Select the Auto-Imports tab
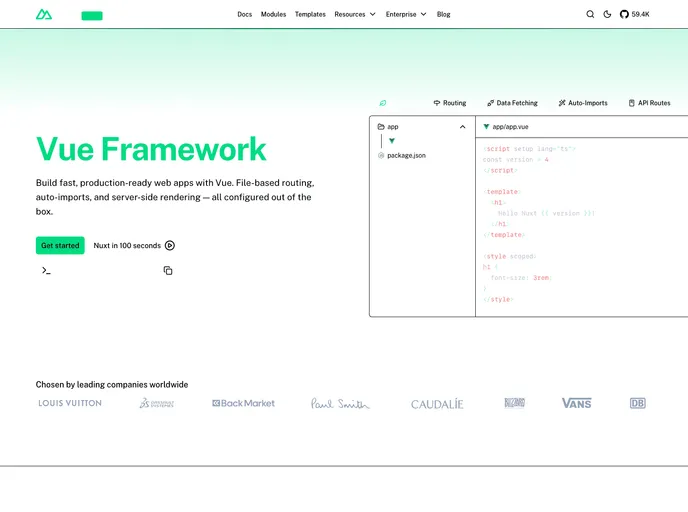This screenshot has width=688, height=512. [583, 103]
